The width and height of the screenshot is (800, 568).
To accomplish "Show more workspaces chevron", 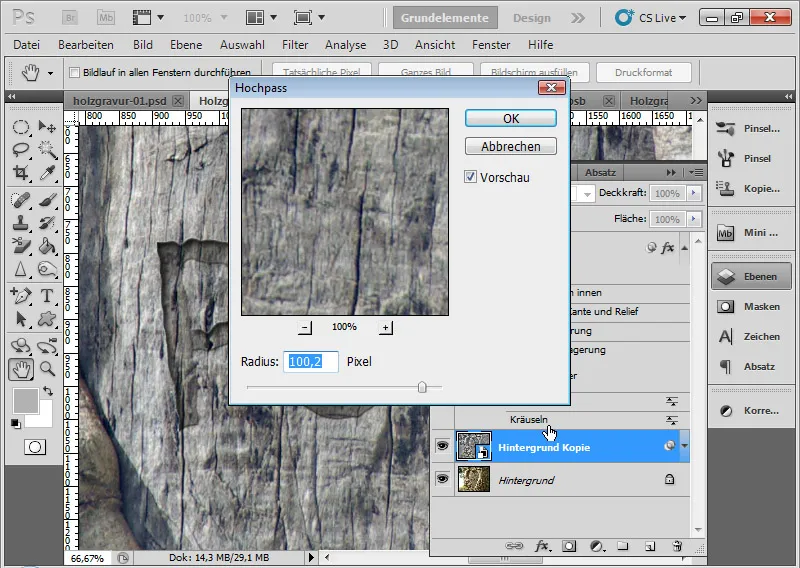I will point(578,18).
